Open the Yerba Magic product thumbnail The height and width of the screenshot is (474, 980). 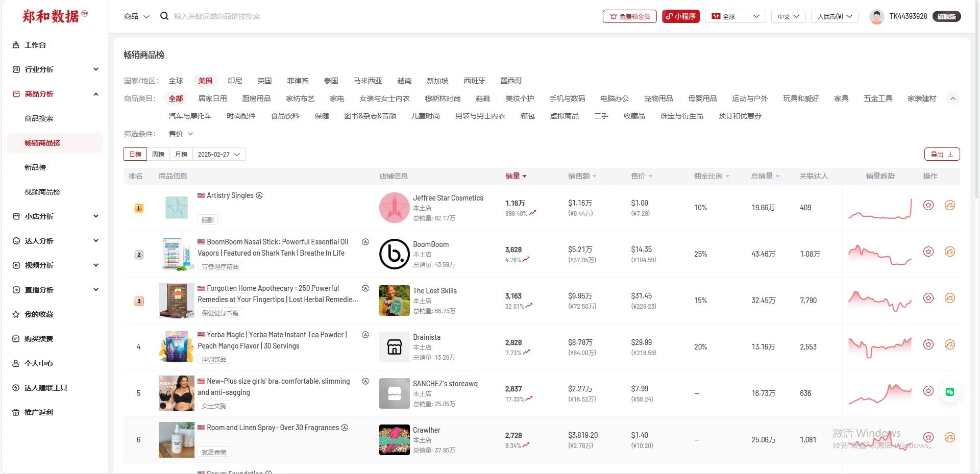coord(177,347)
